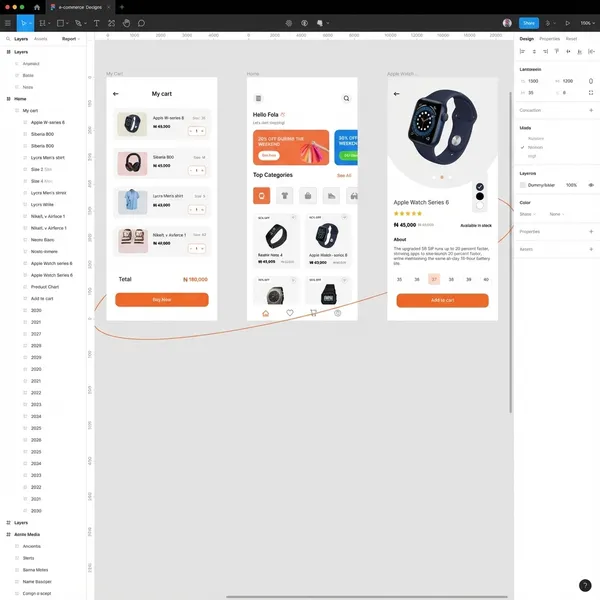Align selection right
The width and height of the screenshot is (600, 600).
tap(545, 51)
